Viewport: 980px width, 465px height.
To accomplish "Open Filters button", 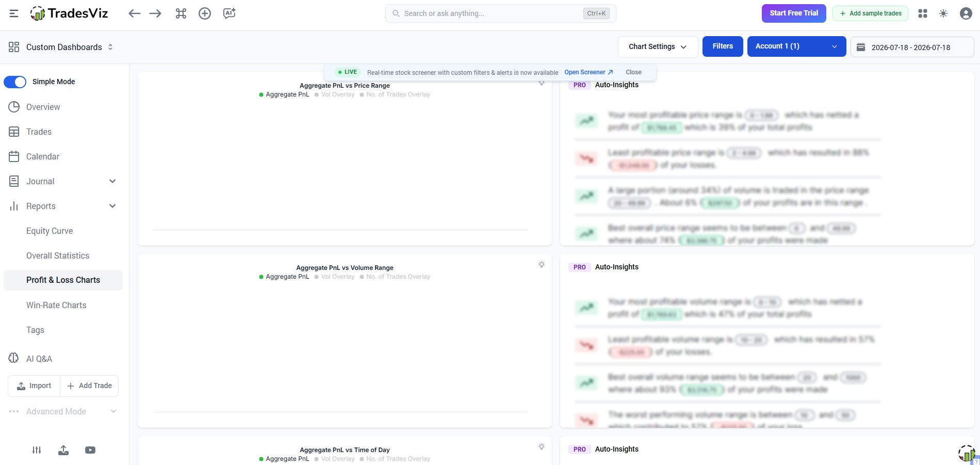I will [723, 46].
